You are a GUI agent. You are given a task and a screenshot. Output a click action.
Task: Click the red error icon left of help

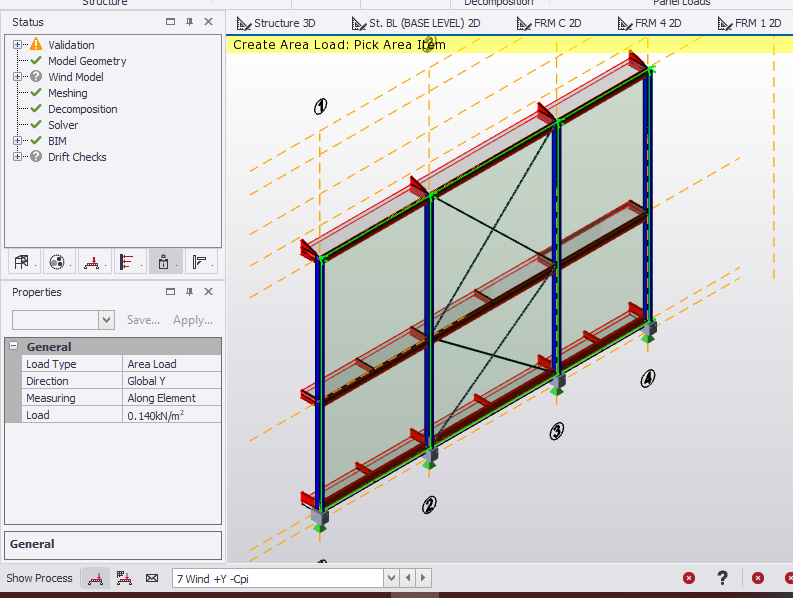click(x=689, y=578)
